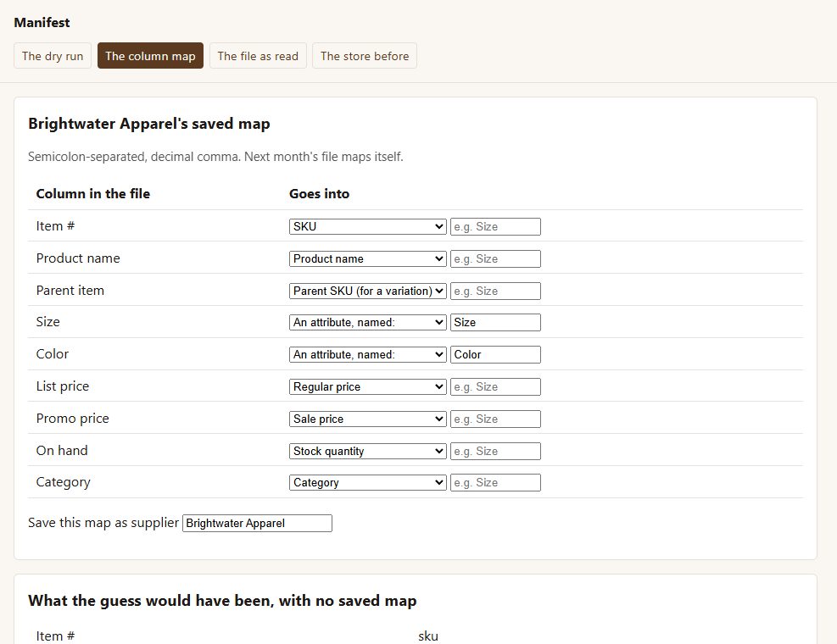Click the "List price" column label
The image size is (837, 644).
click(63, 386)
